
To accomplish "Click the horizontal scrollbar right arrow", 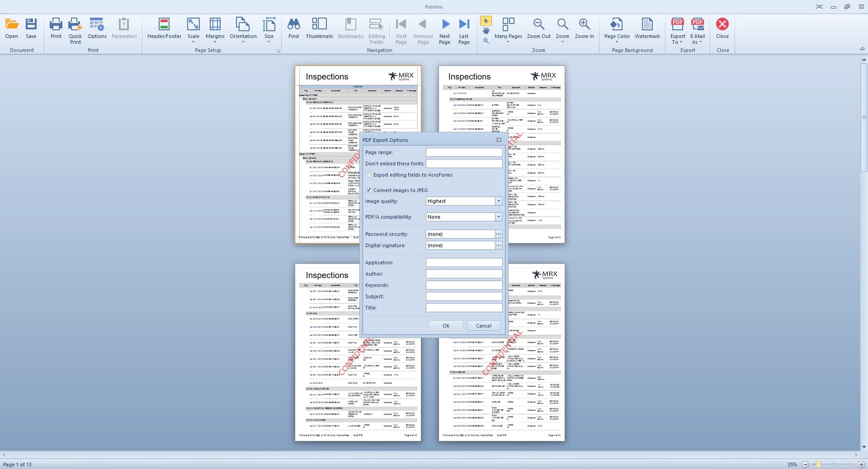I will (856, 455).
